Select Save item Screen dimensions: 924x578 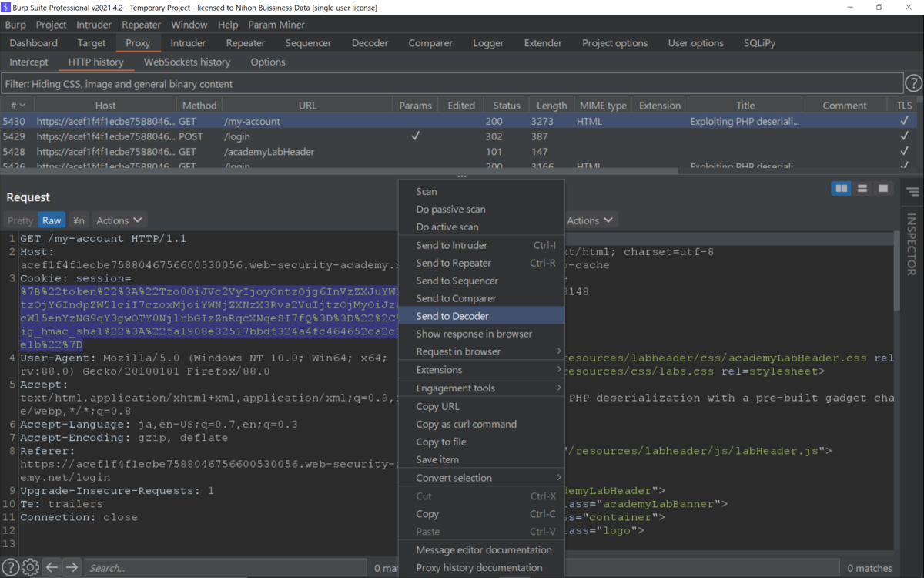(481, 460)
